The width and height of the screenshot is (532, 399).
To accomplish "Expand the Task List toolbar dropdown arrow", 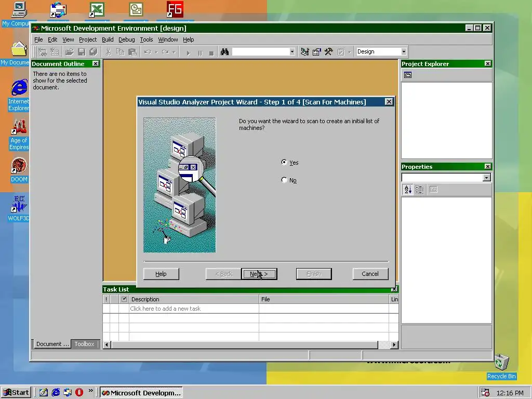I will tap(349, 52).
